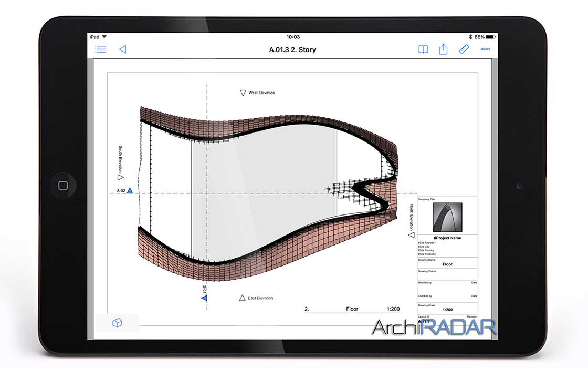Open the North Elevation marker

[x=411, y=235]
